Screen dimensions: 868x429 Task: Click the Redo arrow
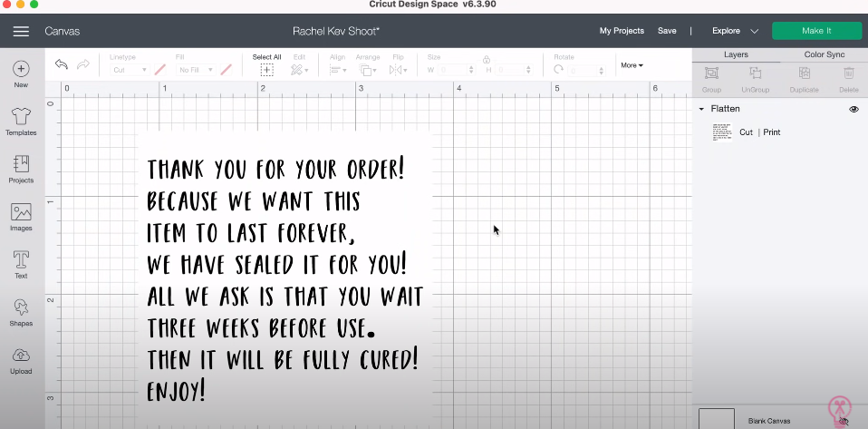pyautogui.click(x=83, y=65)
